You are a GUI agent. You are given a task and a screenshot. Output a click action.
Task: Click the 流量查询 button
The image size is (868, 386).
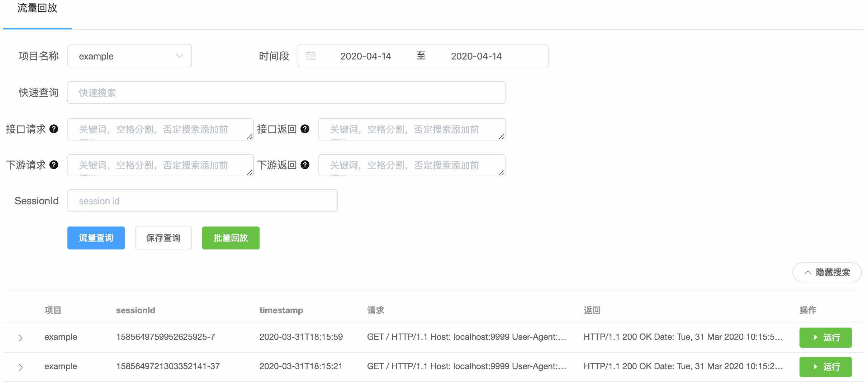click(x=96, y=238)
